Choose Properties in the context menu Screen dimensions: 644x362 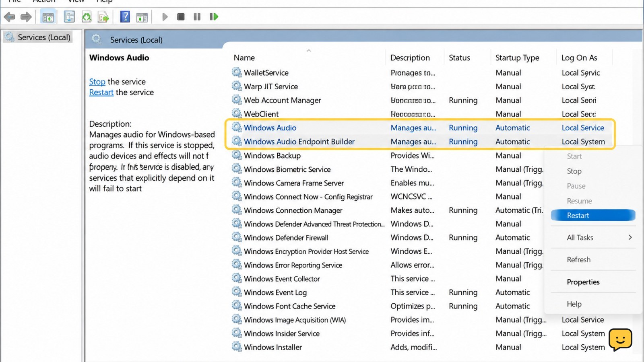583,282
